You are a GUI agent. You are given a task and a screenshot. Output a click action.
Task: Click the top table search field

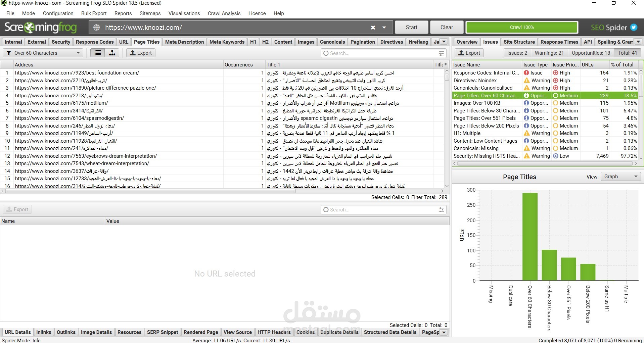tap(383, 53)
